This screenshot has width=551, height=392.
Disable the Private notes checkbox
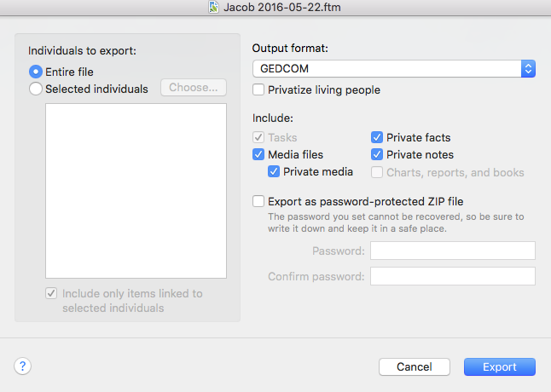[x=377, y=154]
